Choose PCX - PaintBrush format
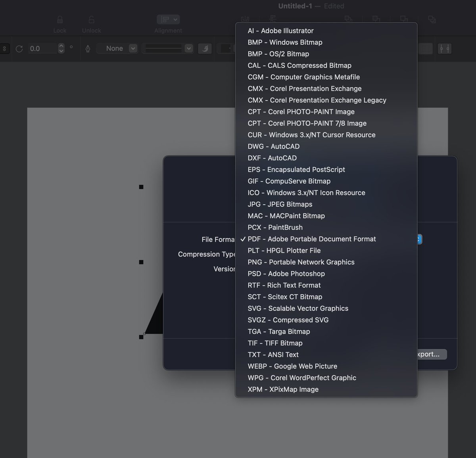Screen dimensions: 476x458 (326, 227)
